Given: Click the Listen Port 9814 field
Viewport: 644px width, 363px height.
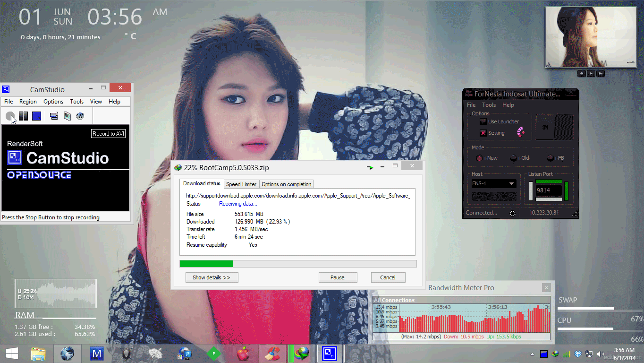Looking at the screenshot, I should 549,190.
